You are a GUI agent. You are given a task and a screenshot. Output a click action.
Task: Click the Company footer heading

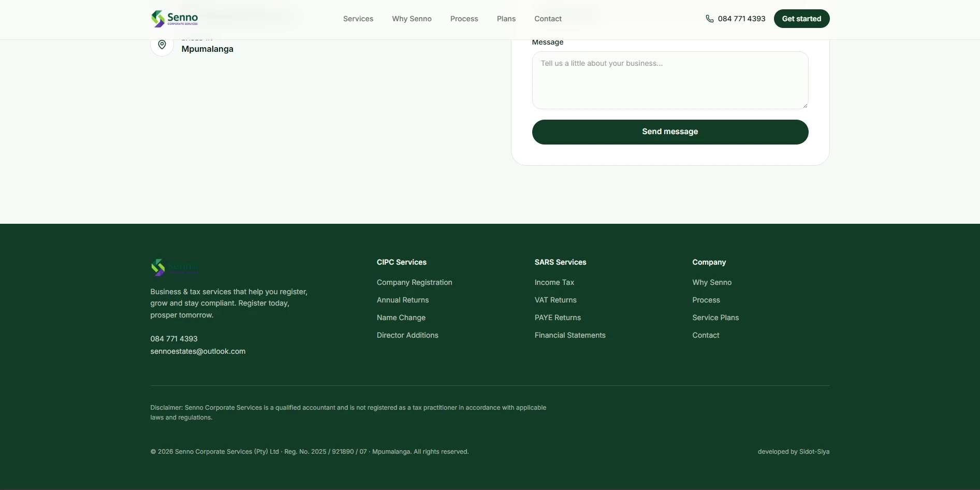[709, 262]
